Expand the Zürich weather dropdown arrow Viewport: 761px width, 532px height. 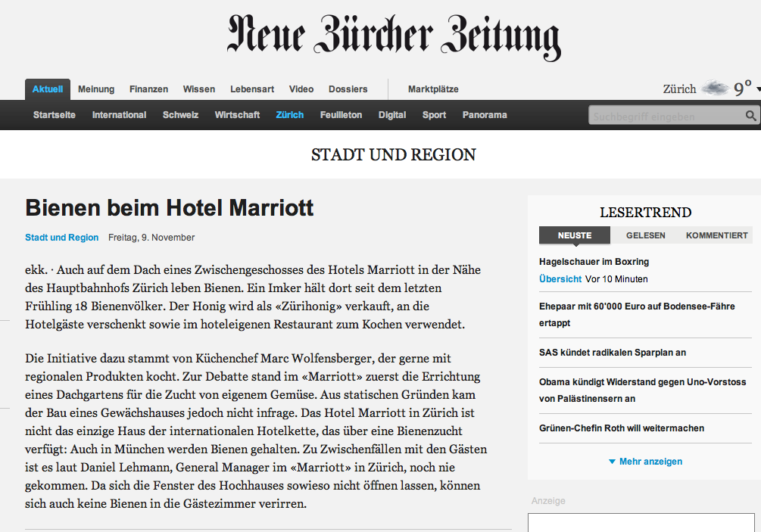coord(758,89)
